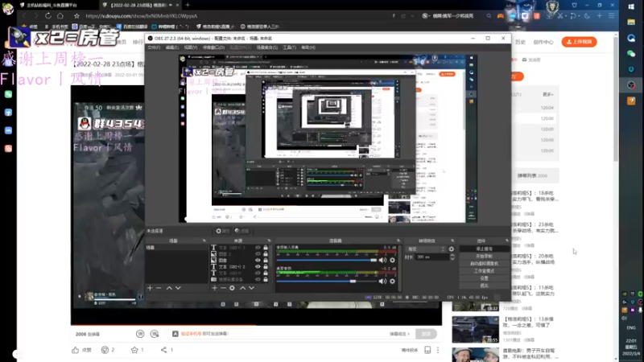Open the 文件(F) menu in OBS
644x362 pixels.
coord(154,47)
